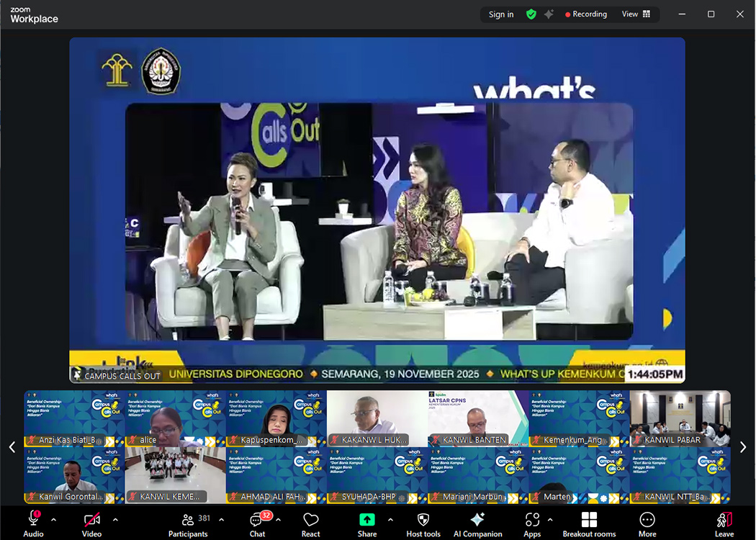Click the Sign in button
Screen dimensions: 756x540
click(501, 14)
